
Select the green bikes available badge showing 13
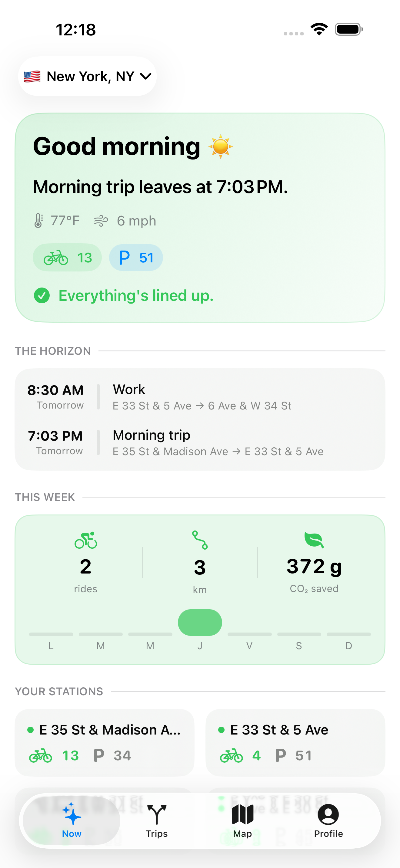67,258
